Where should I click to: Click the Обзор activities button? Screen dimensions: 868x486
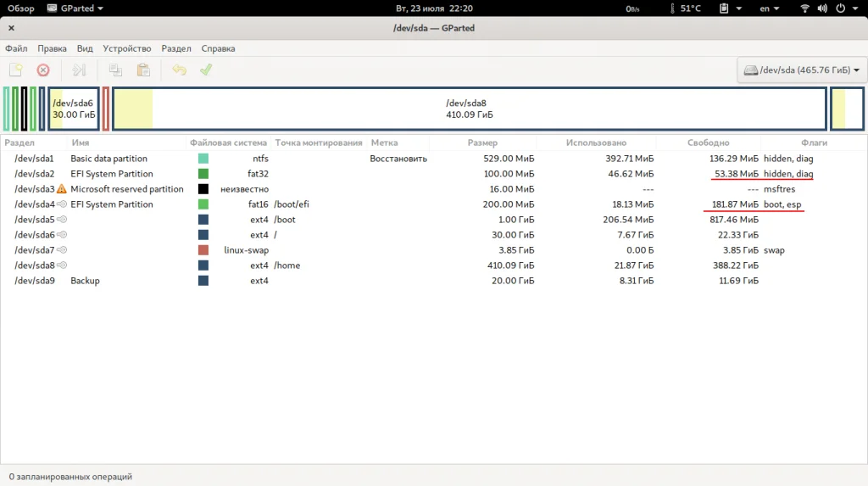(21, 8)
